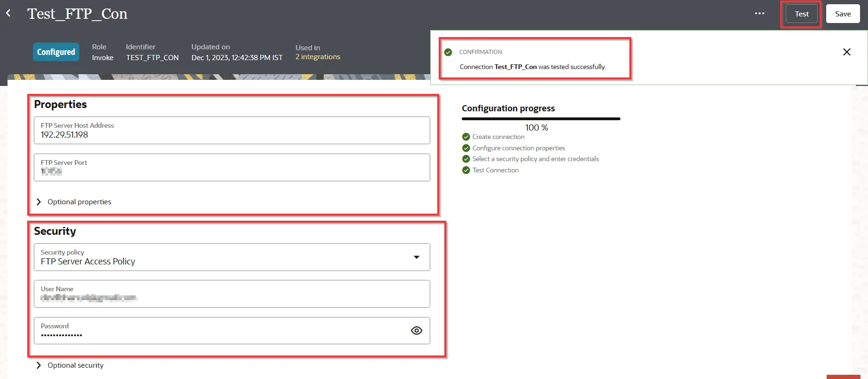This screenshot has width=868, height=379.
Task: Click the Configure connection properties checkmark
Action: point(466,148)
